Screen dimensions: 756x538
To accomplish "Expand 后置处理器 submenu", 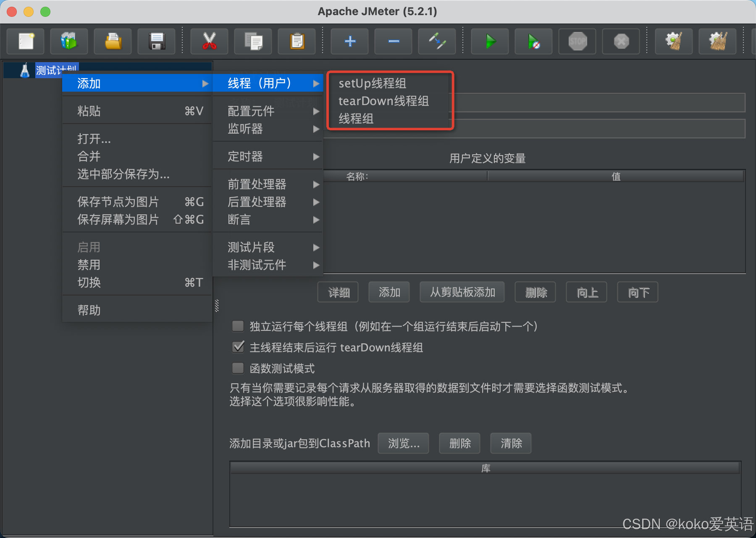I will [268, 202].
